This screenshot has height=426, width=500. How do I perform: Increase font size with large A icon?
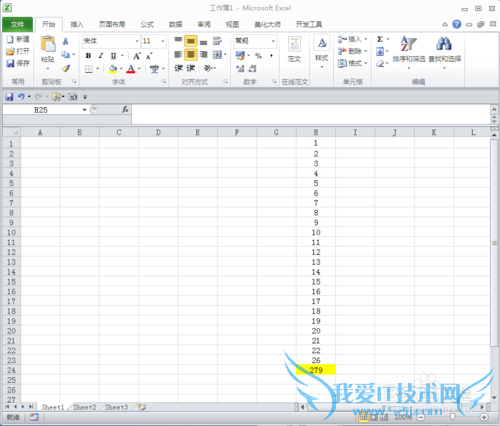137,56
